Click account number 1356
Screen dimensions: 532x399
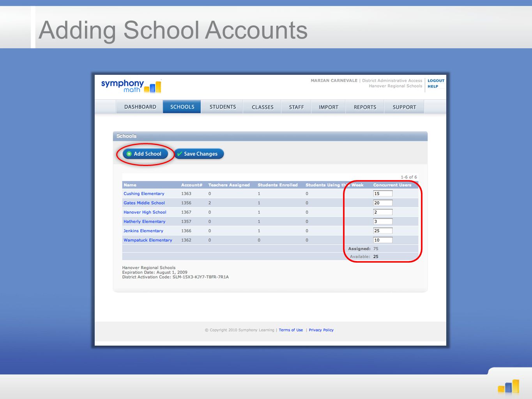(186, 203)
